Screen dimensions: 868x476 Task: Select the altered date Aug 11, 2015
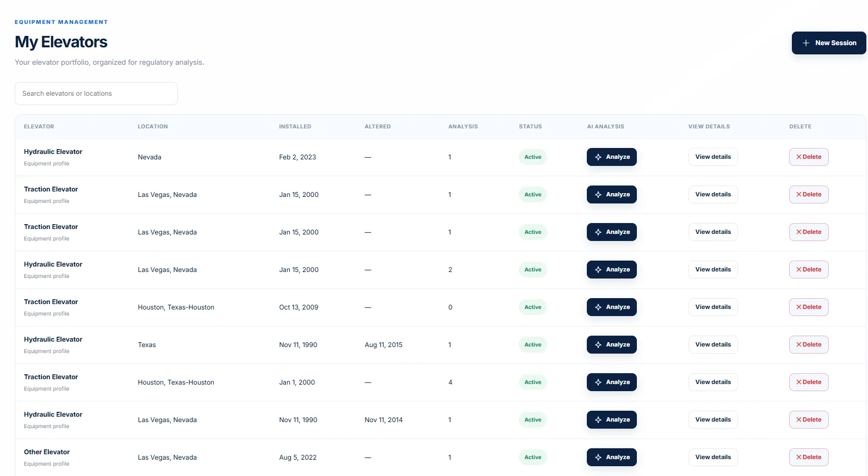383,345
